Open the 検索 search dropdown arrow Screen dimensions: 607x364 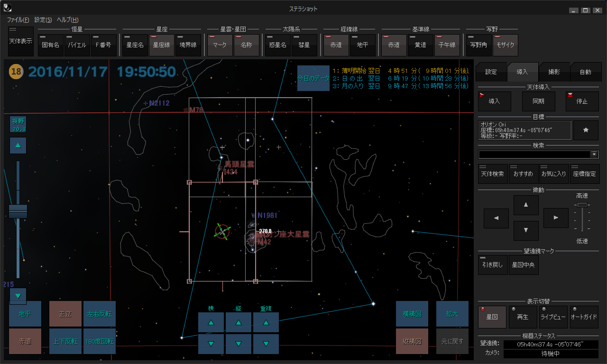coord(594,155)
